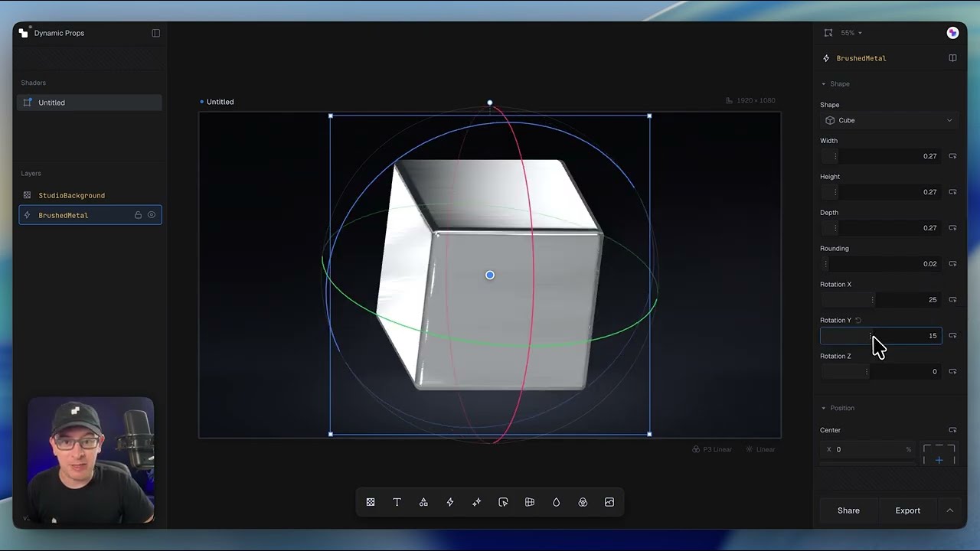Screen dimensions: 980x551
Task: Click the top rotation handle above the cube
Action: coord(490,103)
